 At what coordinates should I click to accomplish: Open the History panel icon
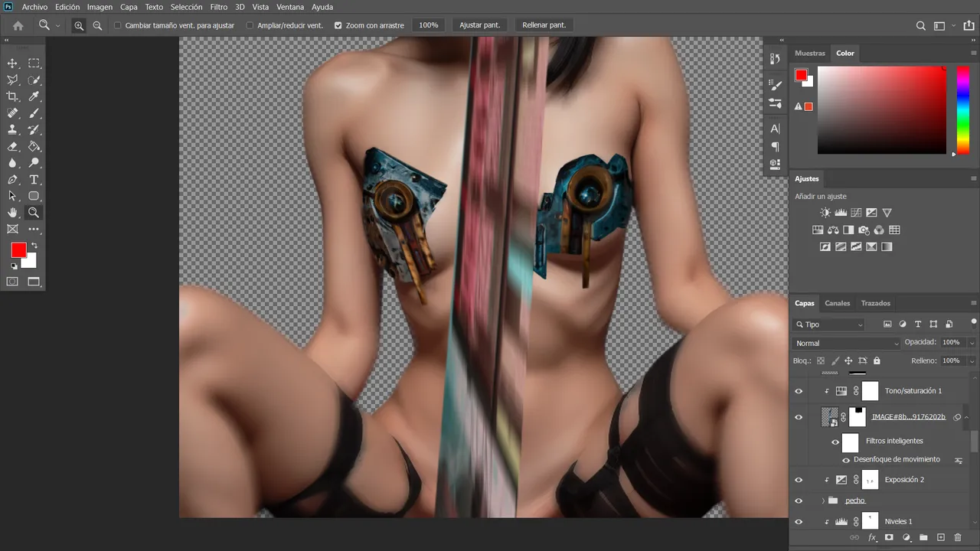click(775, 60)
